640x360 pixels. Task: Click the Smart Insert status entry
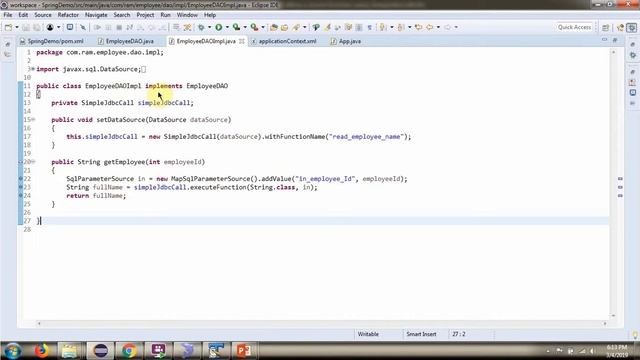tap(421, 334)
